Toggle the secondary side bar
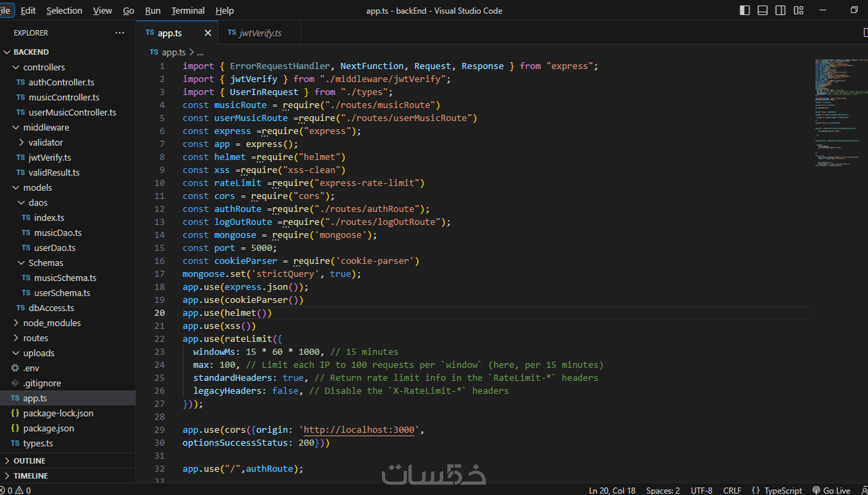This screenshot has height=495, width=868. pyautogui.click(x=780, y=10)
